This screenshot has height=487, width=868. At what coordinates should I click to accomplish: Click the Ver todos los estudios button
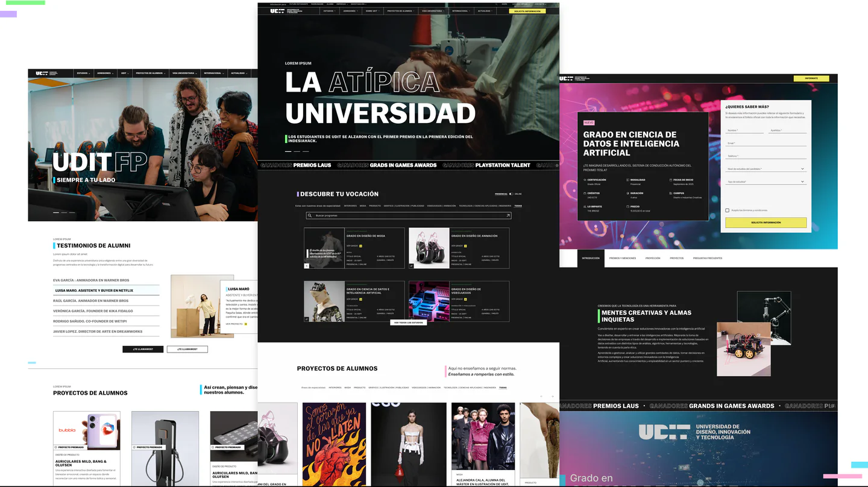coord(409,322)
